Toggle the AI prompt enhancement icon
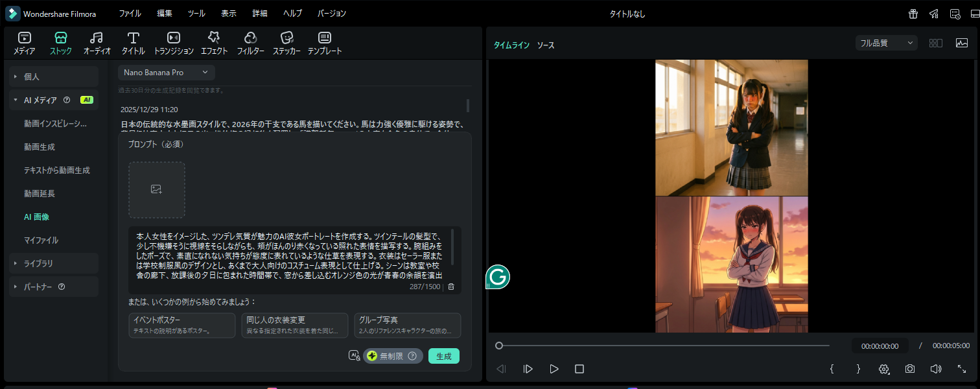Screen dimensions: 980x389 pos(354,355)
